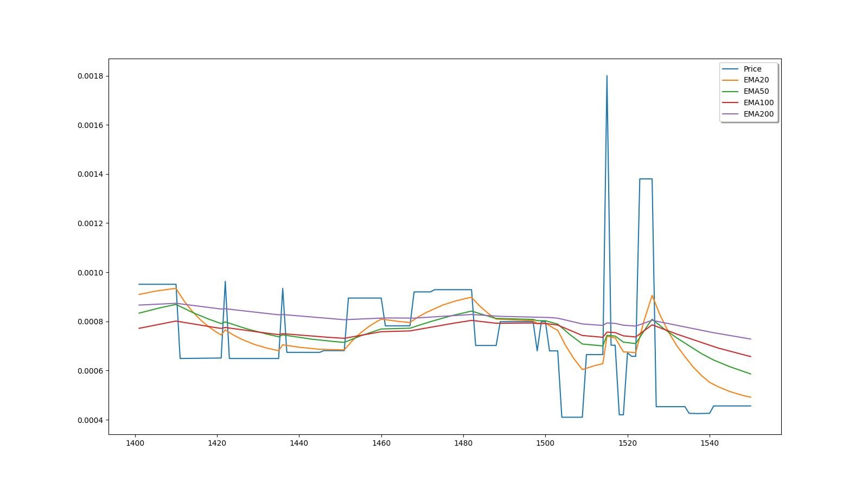The image size is (868, 488).
Task: Click the orange EMA20 legend line
Action: [x=730, y=80]
